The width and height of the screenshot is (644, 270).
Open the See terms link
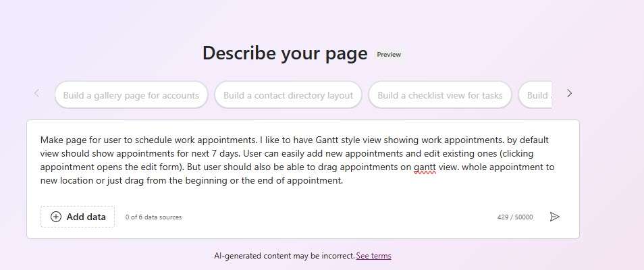(373, 256)
